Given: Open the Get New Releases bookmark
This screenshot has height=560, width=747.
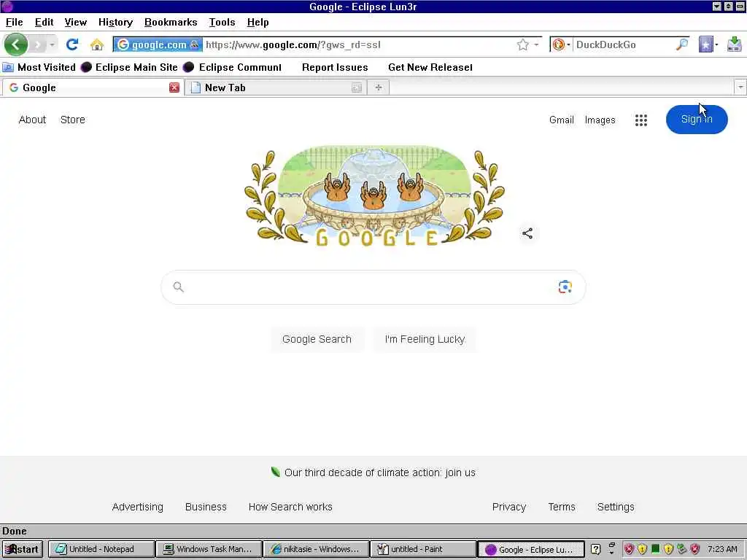Looking at the screenshot, I should point(430,67).
